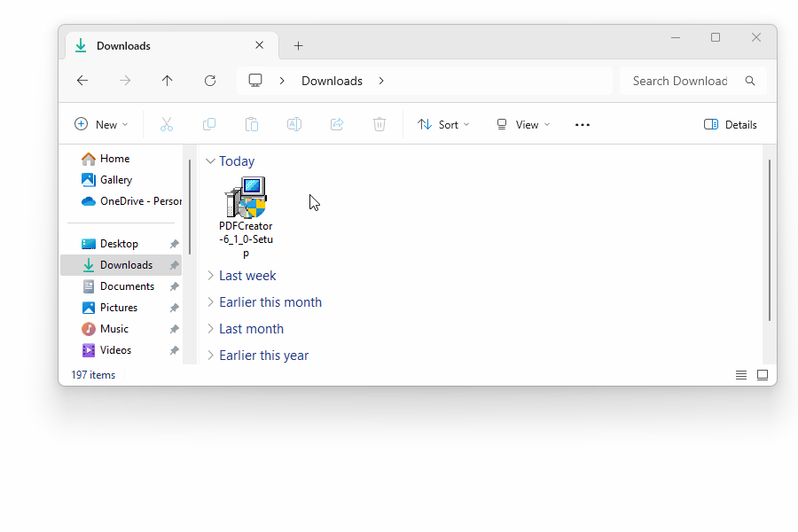
Task: Cut the selected file with scissors icon
Action: pos(167,124)
